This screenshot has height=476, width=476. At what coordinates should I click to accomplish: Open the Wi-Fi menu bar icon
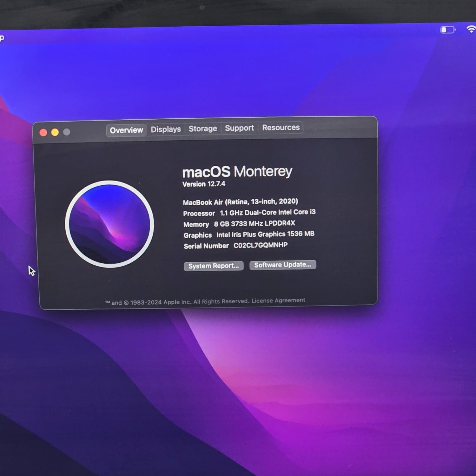pos(471,29)
